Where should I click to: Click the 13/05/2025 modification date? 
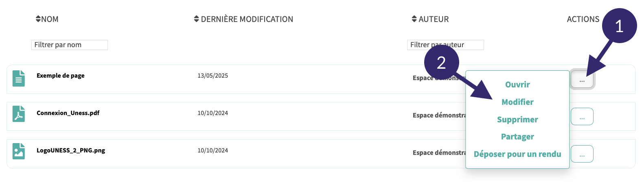(x=212, y=76)
